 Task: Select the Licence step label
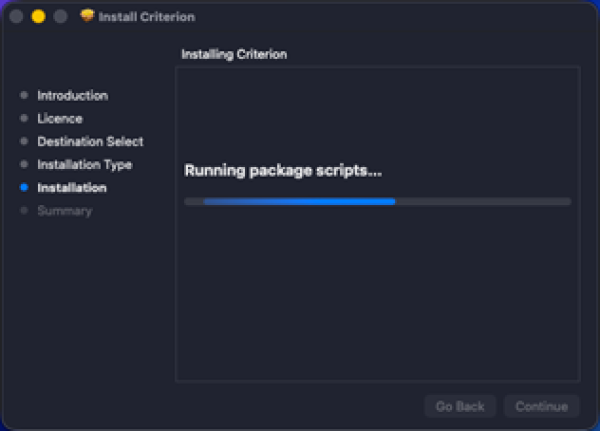pyautogui.click(x=58, y=119)
